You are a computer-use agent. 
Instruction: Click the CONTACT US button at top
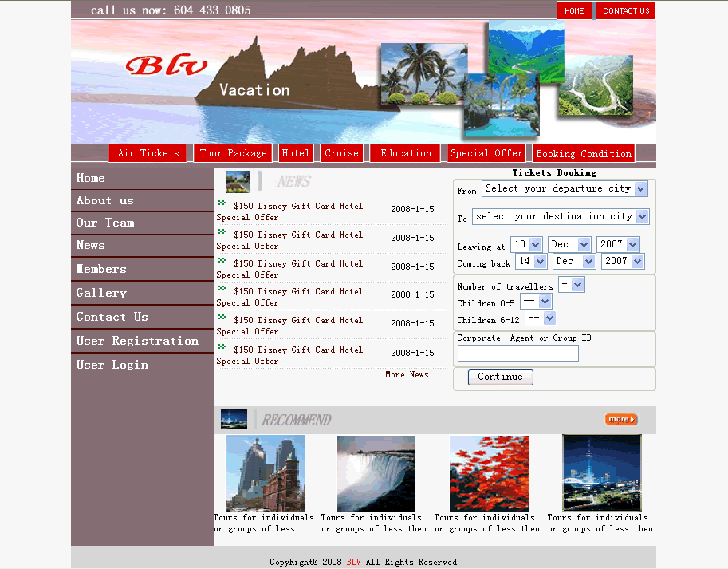(x=625, y=10)
